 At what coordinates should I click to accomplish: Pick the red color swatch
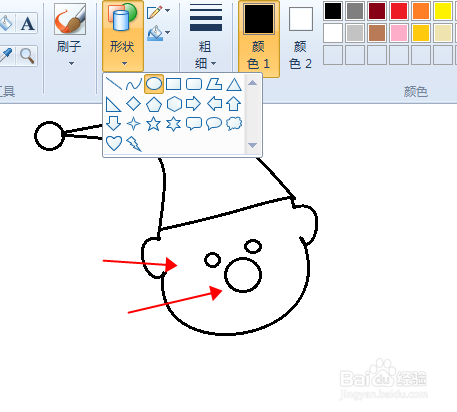(399, 11)
